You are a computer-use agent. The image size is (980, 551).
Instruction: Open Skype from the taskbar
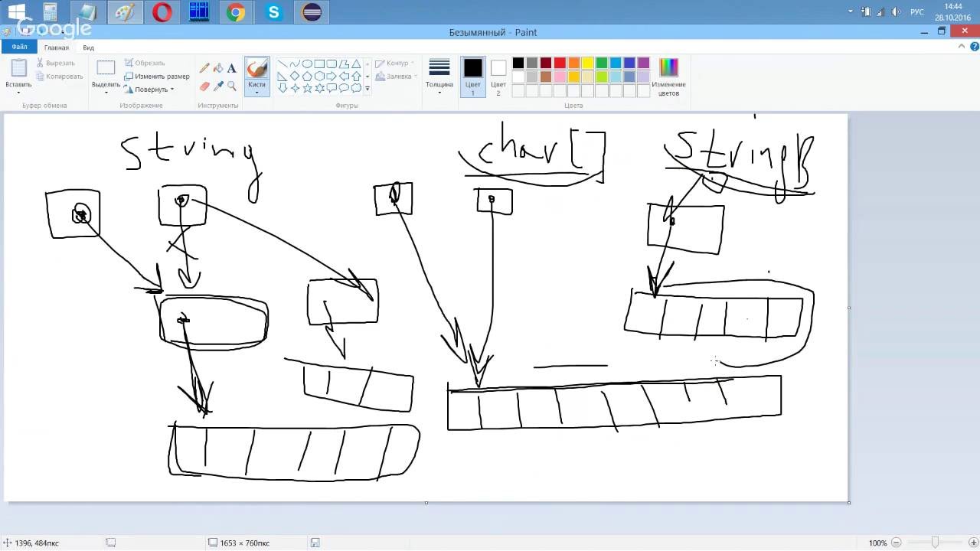(x=273, y=12)
